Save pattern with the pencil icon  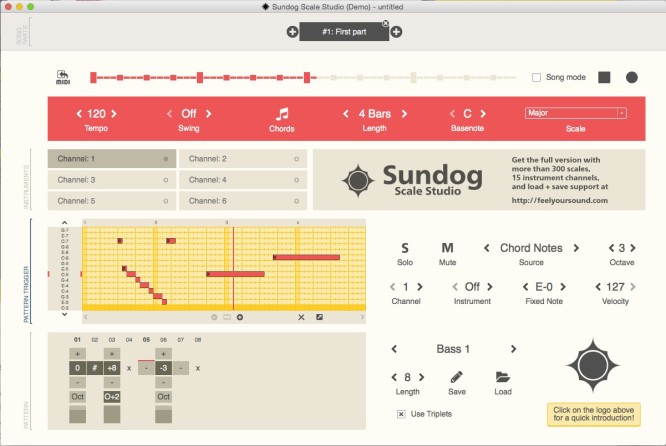(457, 377)
